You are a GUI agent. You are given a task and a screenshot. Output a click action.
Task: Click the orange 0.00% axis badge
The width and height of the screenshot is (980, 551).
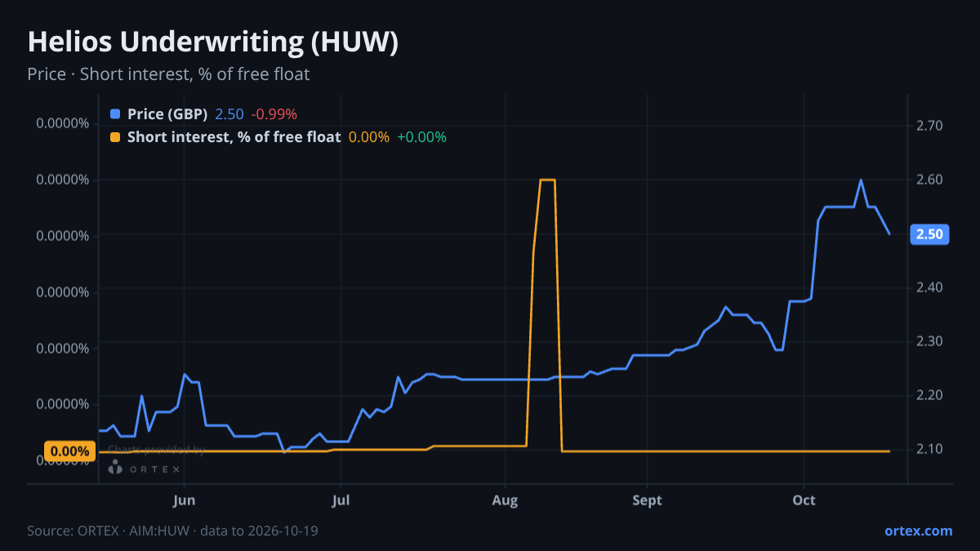(69, 451)
